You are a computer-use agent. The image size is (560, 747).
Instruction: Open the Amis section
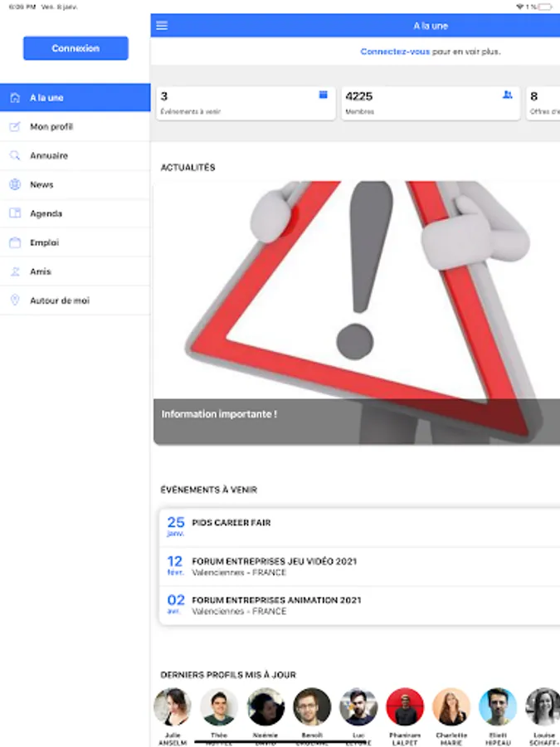pos(75,271)
